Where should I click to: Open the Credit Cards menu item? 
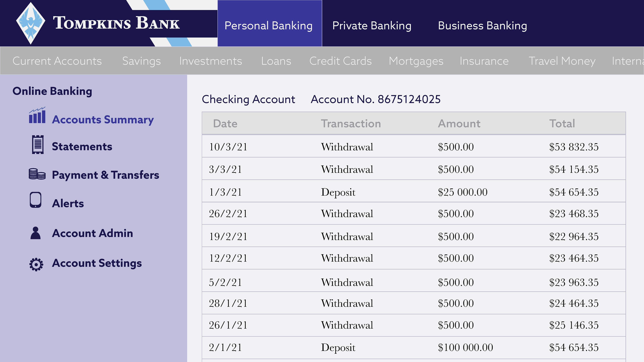[340, 61]
